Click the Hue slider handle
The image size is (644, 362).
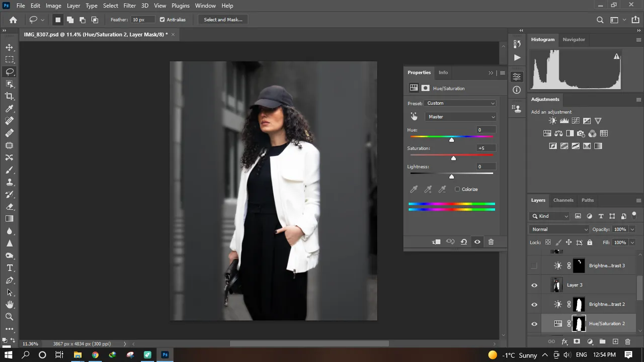pos(451,139)
